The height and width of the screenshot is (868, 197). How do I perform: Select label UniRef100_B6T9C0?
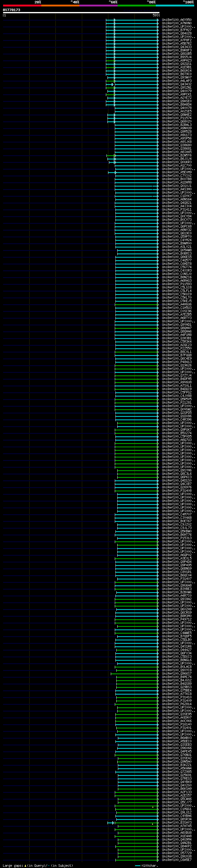(177, 74)
